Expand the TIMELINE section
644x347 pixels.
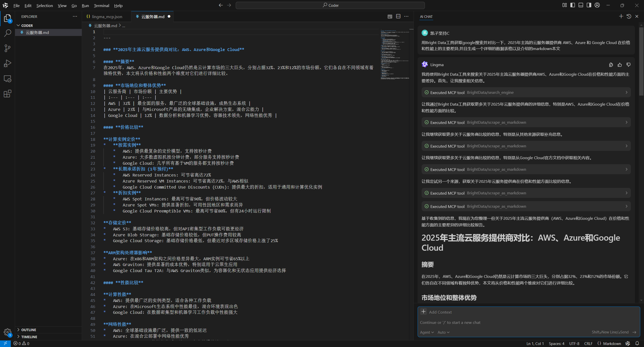tap(49, 337)
